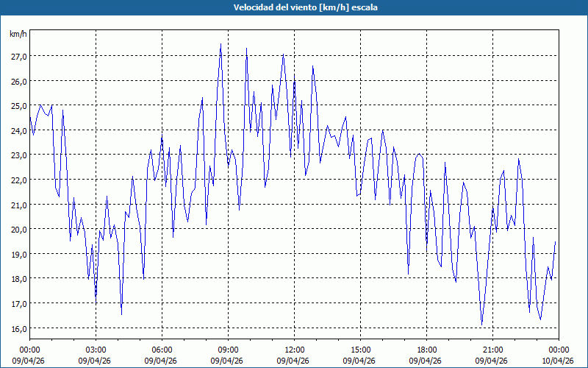Click the highest wind speed peak before 09:00
Viewport: 588px width, 368px height.
pyautogui.click(x=220, y=45)
